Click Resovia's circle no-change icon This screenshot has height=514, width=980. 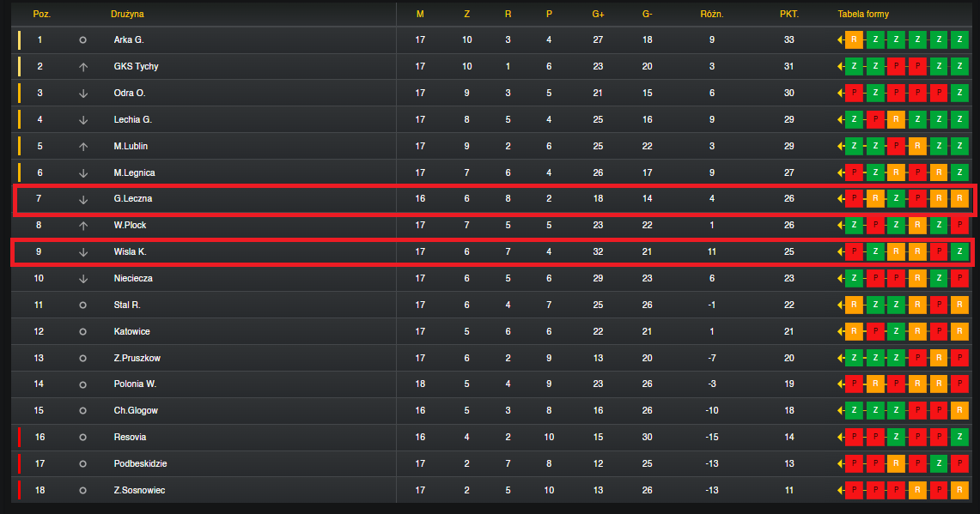[x=82, y=437]
